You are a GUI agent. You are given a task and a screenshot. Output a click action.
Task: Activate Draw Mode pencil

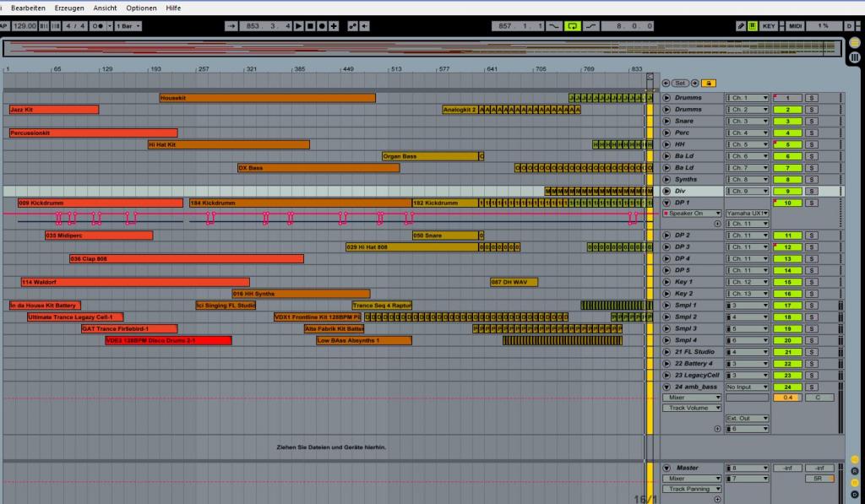point(741,26)
